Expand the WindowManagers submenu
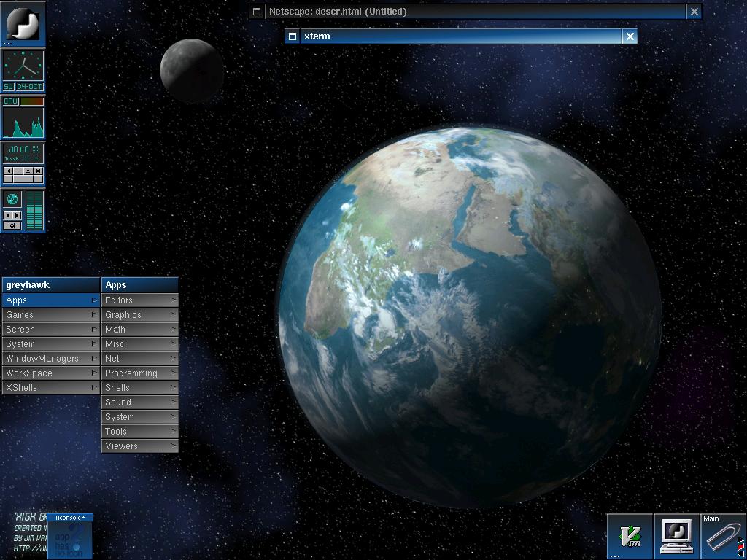747x560 pixels. pyautogui.click(x=50, y=359)
